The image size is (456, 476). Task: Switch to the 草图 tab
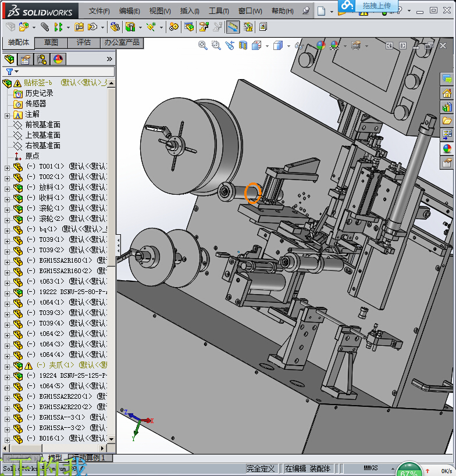click(x=51, y=42)
